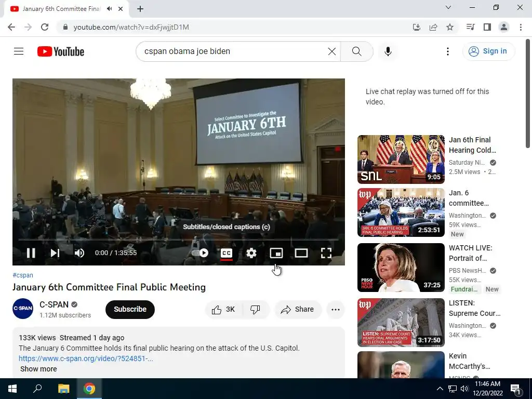Open the C-SPAN channel name
Image resolution: width=532 pixels, height=399 pixels.
(x=54, y=304)
